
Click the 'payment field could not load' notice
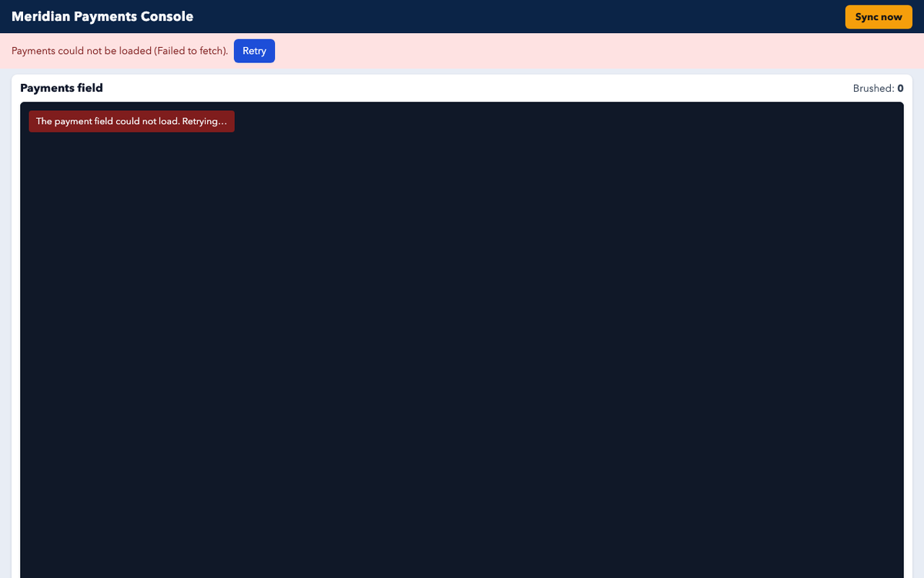[132, 121]
